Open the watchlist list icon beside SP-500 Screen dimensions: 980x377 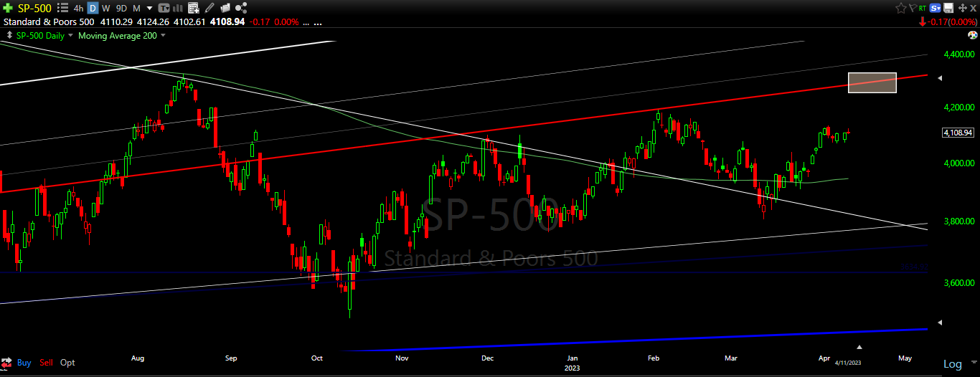point(62,8)
